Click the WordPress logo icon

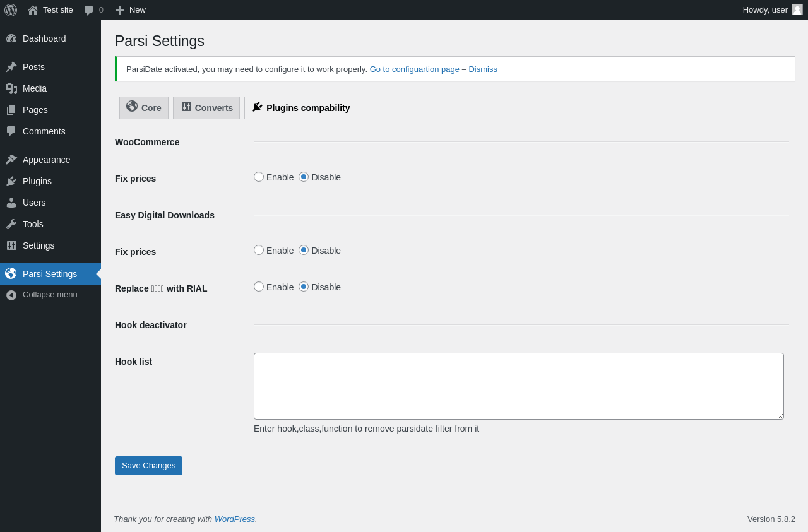point(11,10)
